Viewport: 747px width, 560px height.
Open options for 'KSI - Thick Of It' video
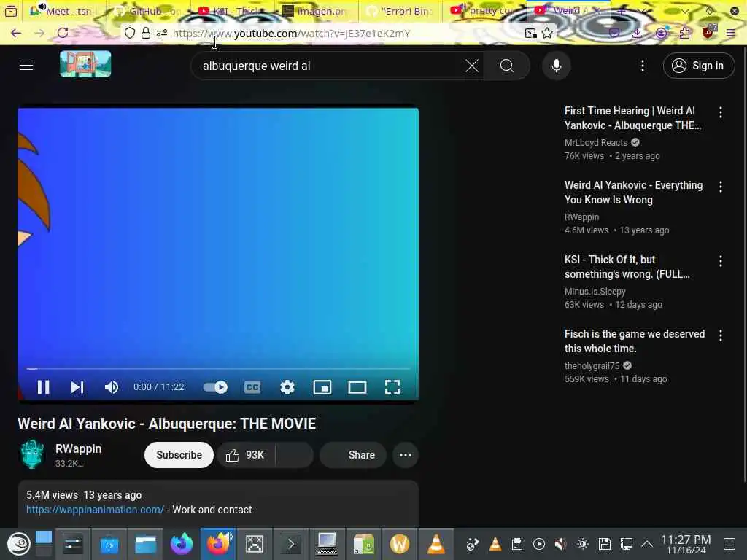coord(721,261)
